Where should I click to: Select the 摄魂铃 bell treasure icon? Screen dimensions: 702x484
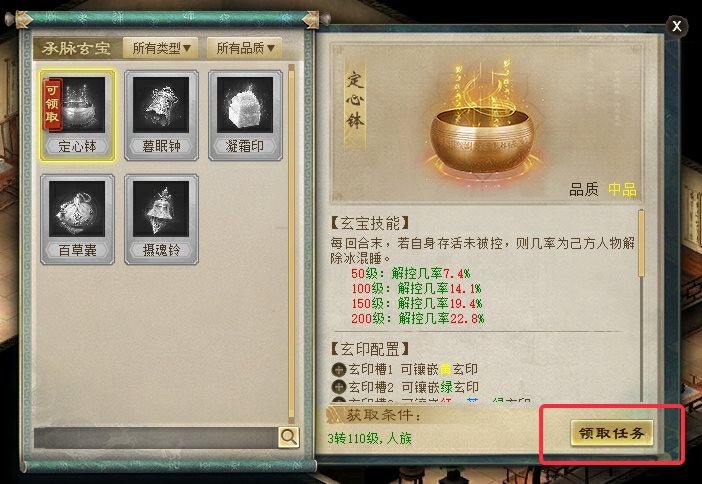point(161,219)
